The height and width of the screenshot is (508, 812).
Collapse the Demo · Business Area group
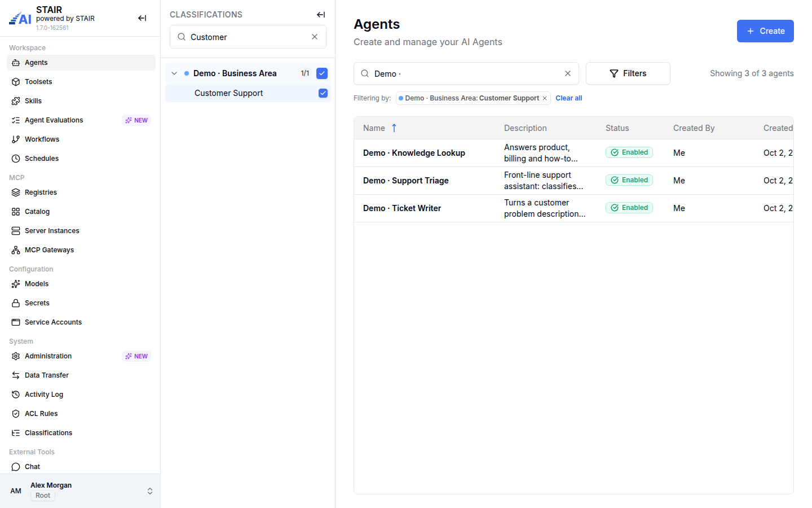pos(174,73)
